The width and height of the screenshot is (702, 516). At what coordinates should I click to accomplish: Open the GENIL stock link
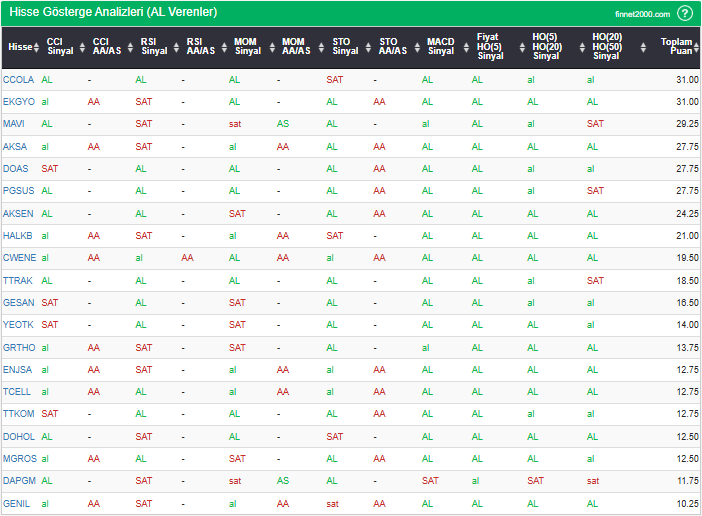(x=17, y=503)
